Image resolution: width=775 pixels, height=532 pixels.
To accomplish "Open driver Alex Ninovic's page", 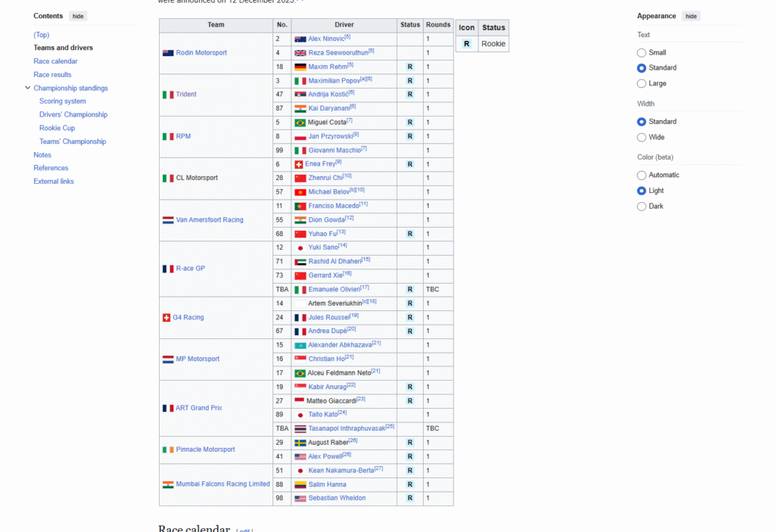I will coord(325,39).
